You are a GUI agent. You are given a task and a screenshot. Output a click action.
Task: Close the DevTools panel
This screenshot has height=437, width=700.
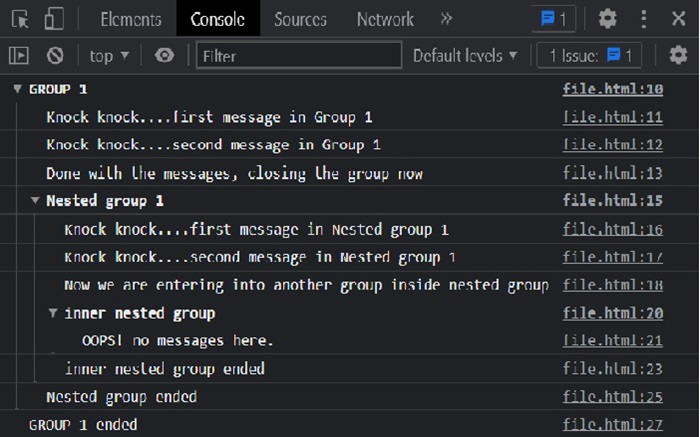point(679,19)
